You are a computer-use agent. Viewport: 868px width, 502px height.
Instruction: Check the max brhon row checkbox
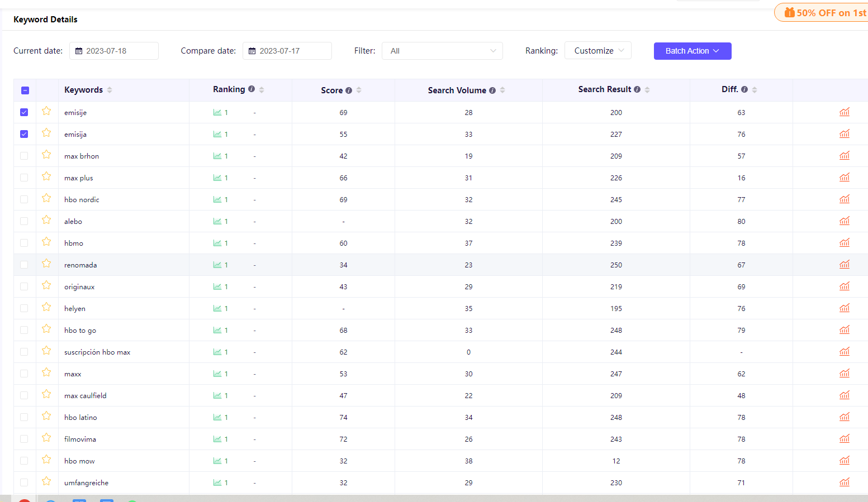click(x=24, y=156)
